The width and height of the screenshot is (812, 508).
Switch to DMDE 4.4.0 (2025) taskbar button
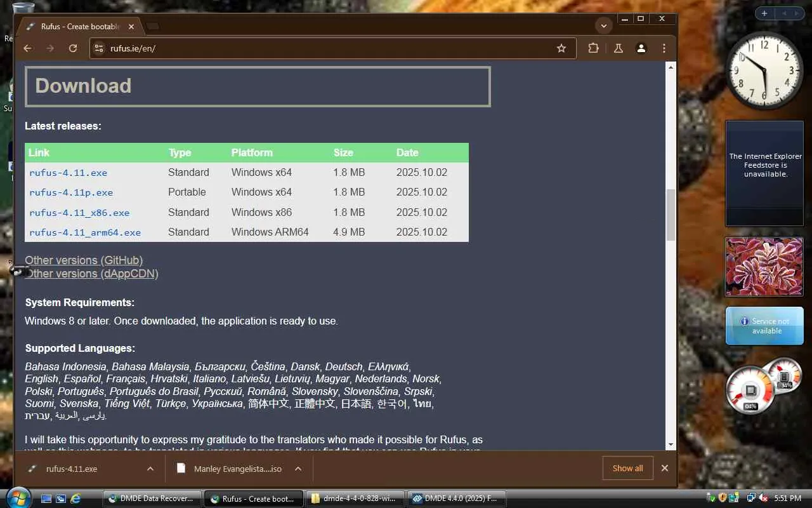click(x=456, y=499)
